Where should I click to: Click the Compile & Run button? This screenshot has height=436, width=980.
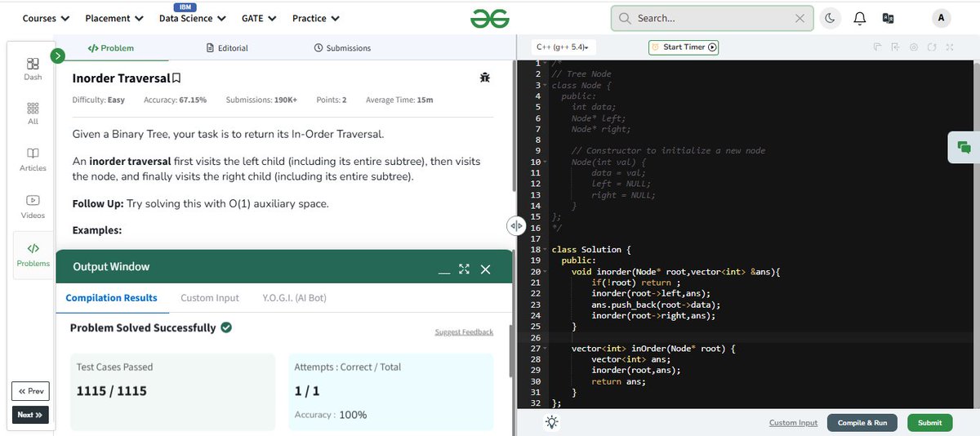point(862,422)
